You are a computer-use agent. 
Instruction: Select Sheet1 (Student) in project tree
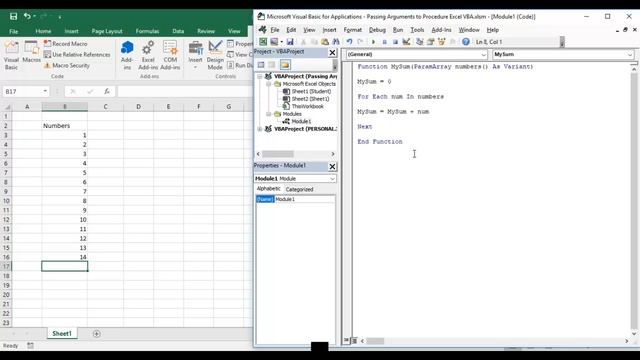311,91
